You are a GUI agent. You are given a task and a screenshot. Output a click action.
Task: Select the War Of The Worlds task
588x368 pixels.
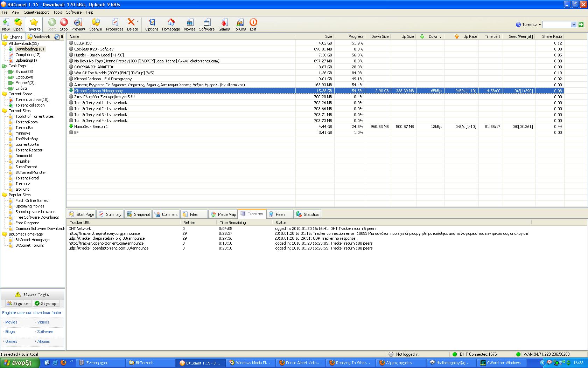click(x=315, y=73)
